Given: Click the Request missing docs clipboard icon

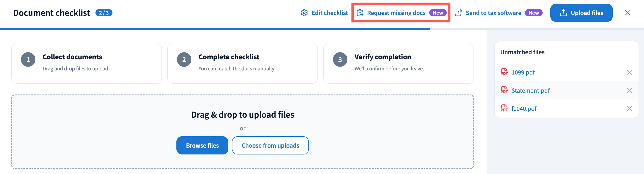Looking at the screenshot, I should pos(360,13).
